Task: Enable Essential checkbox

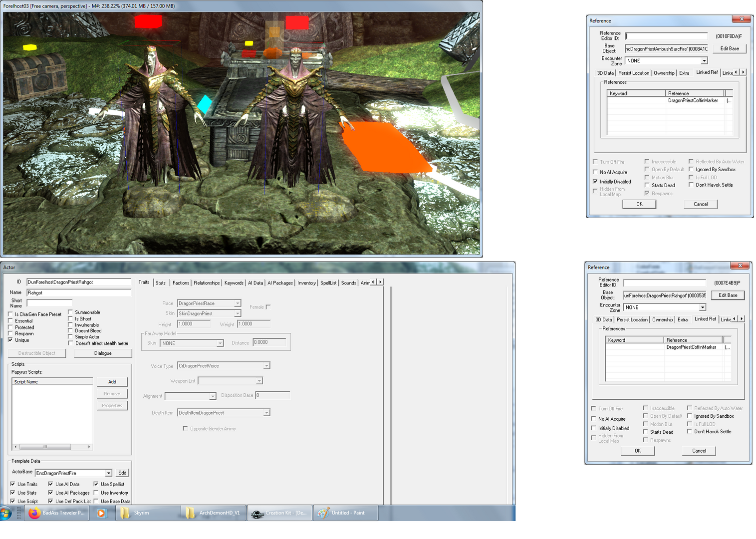Action: pyautogui.click(x=10, y=321)
